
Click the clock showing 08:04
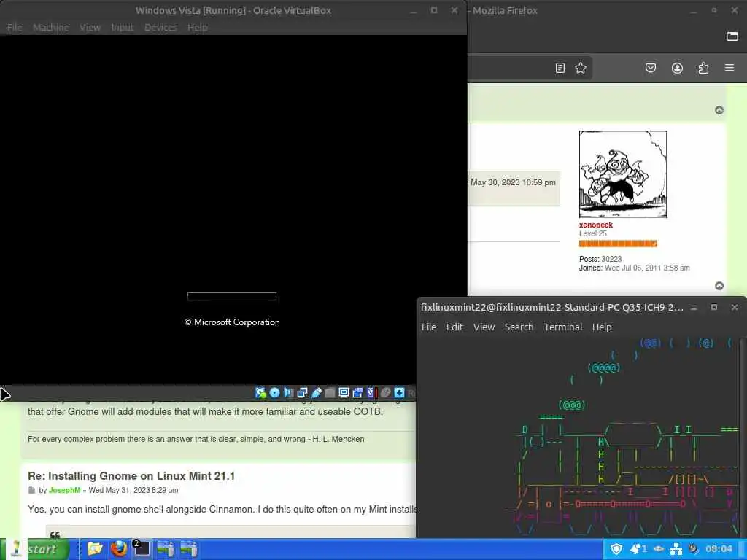click(x=719, y=550)
